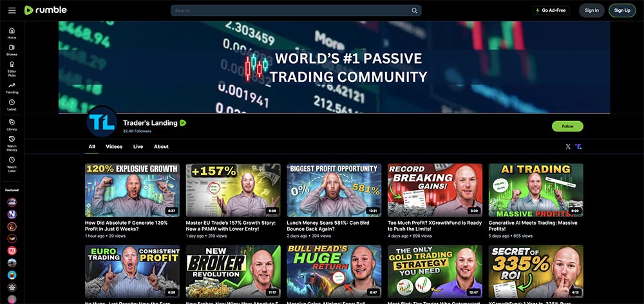644x304 pixels.
Task: Open 'Generative AI Meets Trading' title
Action: coord(533,225)
